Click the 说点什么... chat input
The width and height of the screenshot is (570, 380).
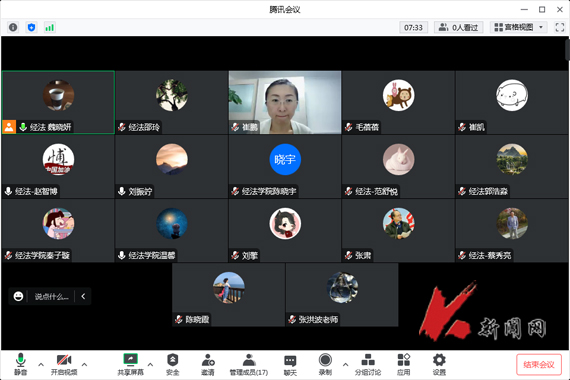(x=52, y=296)
